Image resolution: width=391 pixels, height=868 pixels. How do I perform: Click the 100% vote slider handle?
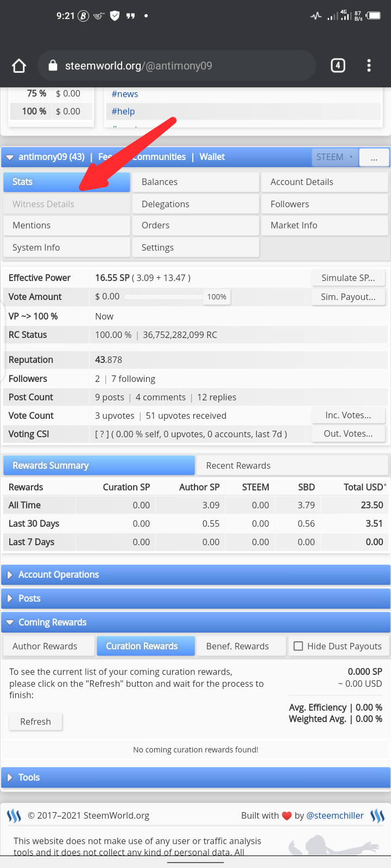point(217,297)
